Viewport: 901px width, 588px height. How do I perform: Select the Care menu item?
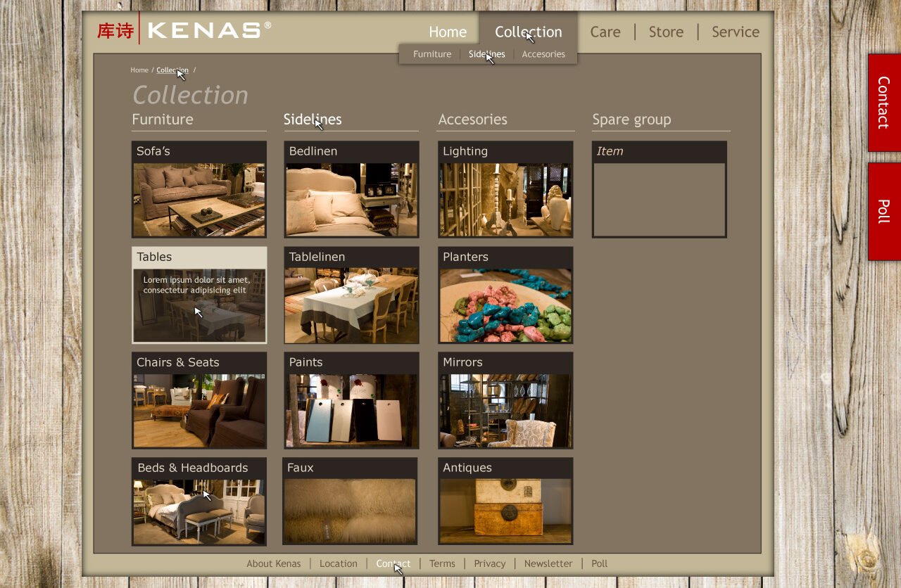pyautogui.click(x=605, y=32)
